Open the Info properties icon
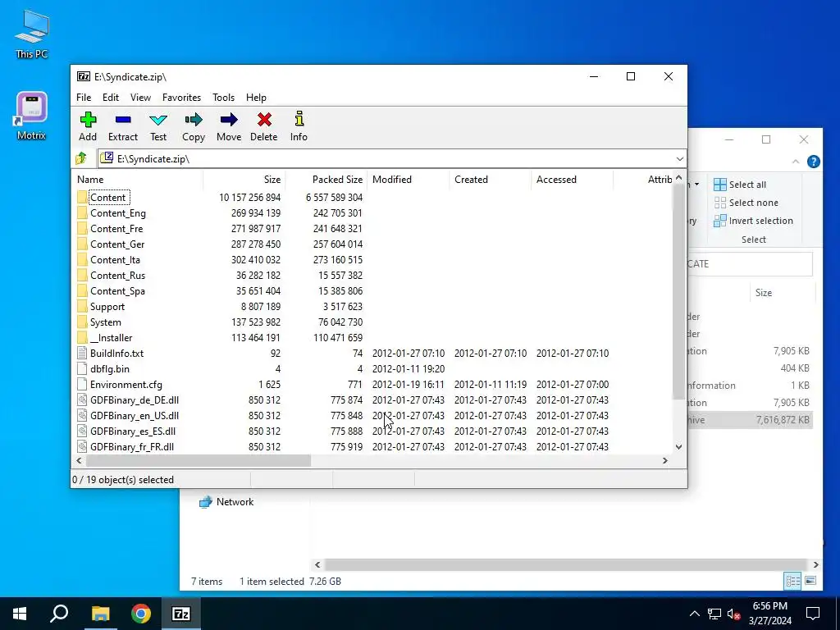Image resolution: width=840 pixels, height=630 pixels. [x=299, y=120]
